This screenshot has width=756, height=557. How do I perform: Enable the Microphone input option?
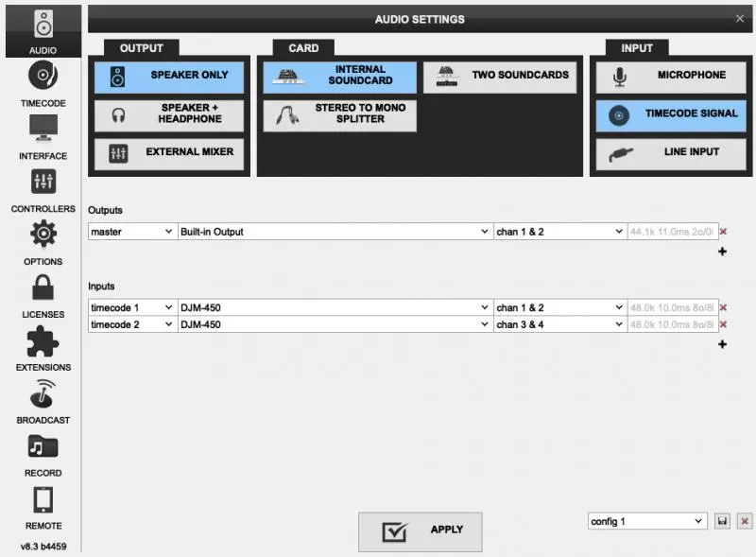[x=671, y=77]
